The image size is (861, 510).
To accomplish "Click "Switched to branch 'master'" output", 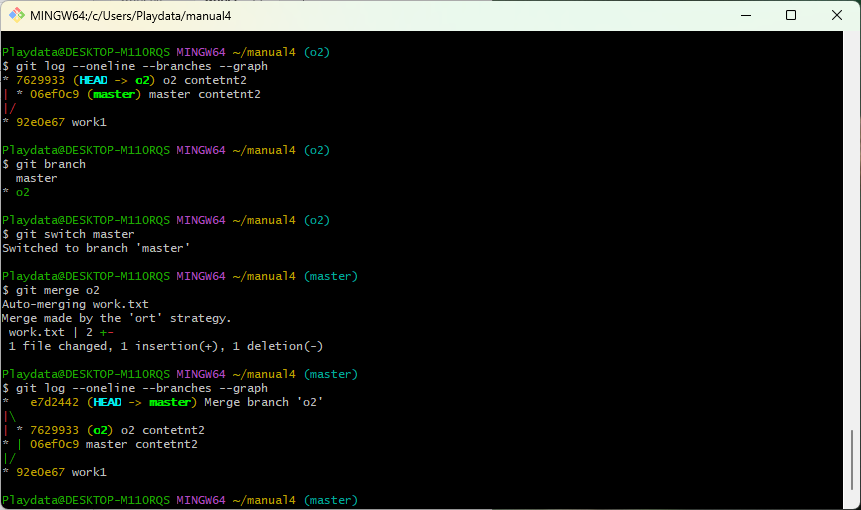I will pos(96,248).
